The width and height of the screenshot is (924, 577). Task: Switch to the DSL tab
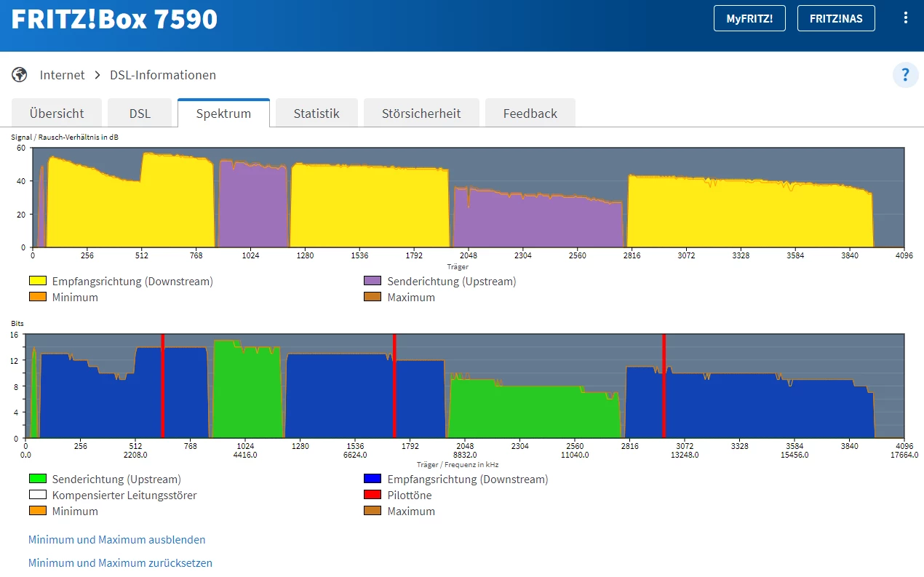click(x=140, y=114)
